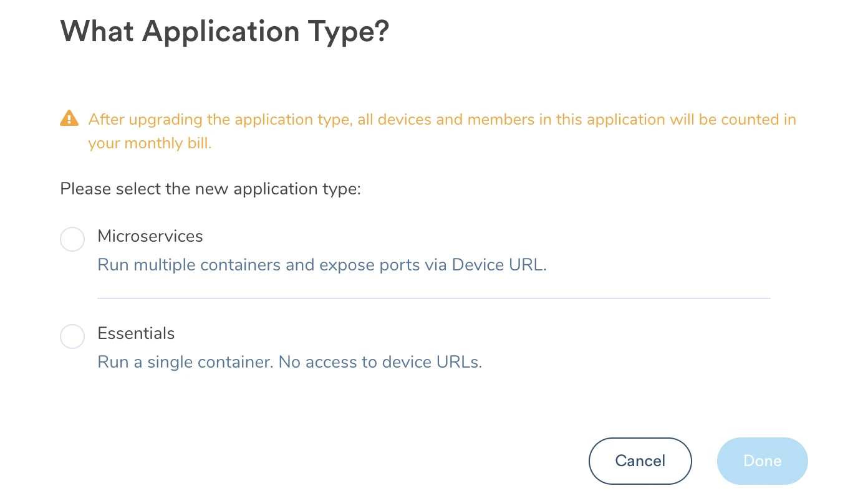Click the Essentials option label
The height and width of the screenshot is (496, 868).
[x=136, y=333]
